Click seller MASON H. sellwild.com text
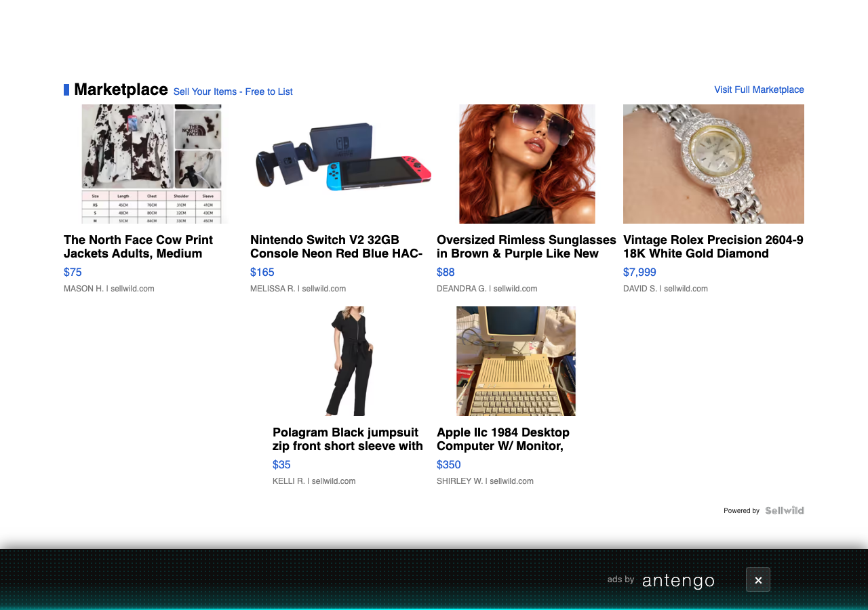This screenshot has width=868, height=610. [x=109, y=289]
